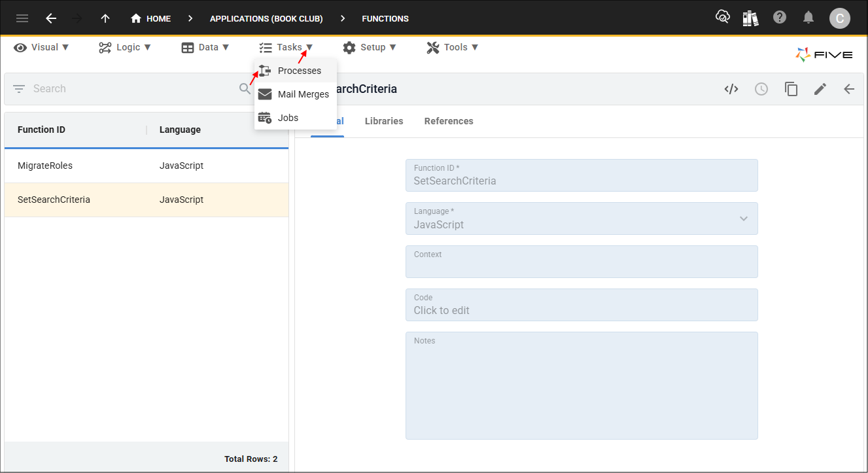Switch to the References tab

449,121
